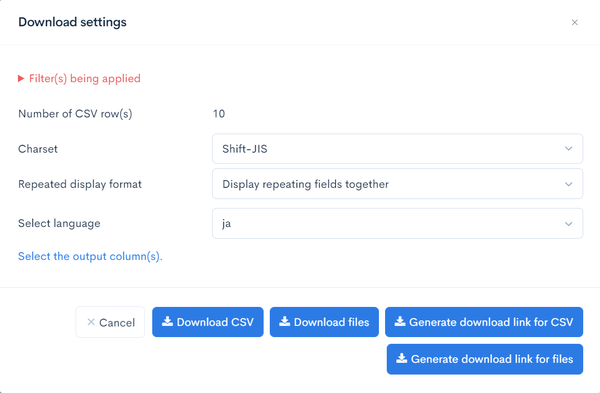
Task: Click the Download CSV button
Action: tap(208, 322)
